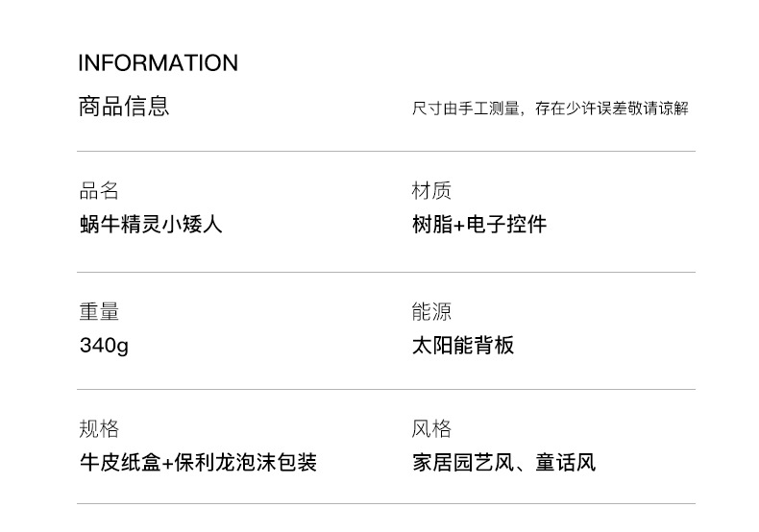Click the 材质 field label
The width and height of the screenshot is (759, 532).
[x=431, y=191]
